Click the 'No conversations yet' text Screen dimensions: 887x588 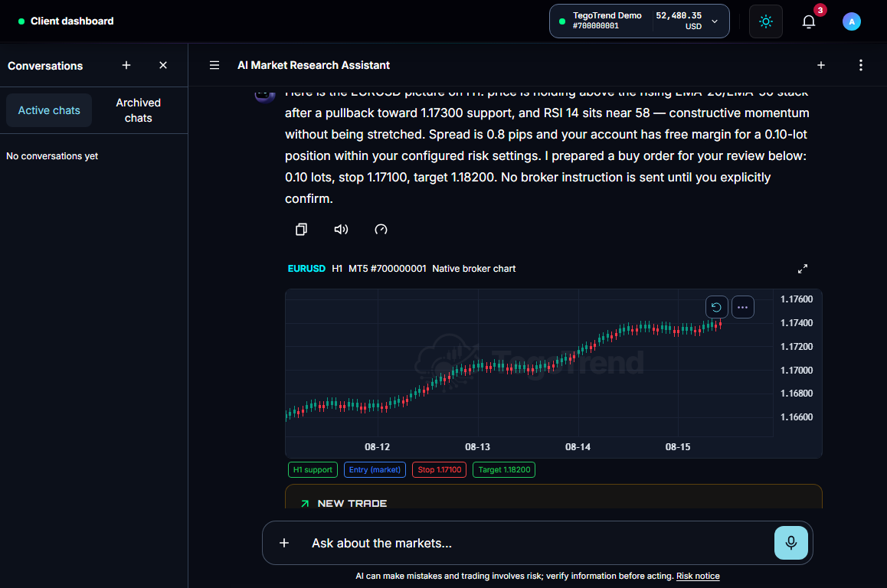click(x=52, y=156)
